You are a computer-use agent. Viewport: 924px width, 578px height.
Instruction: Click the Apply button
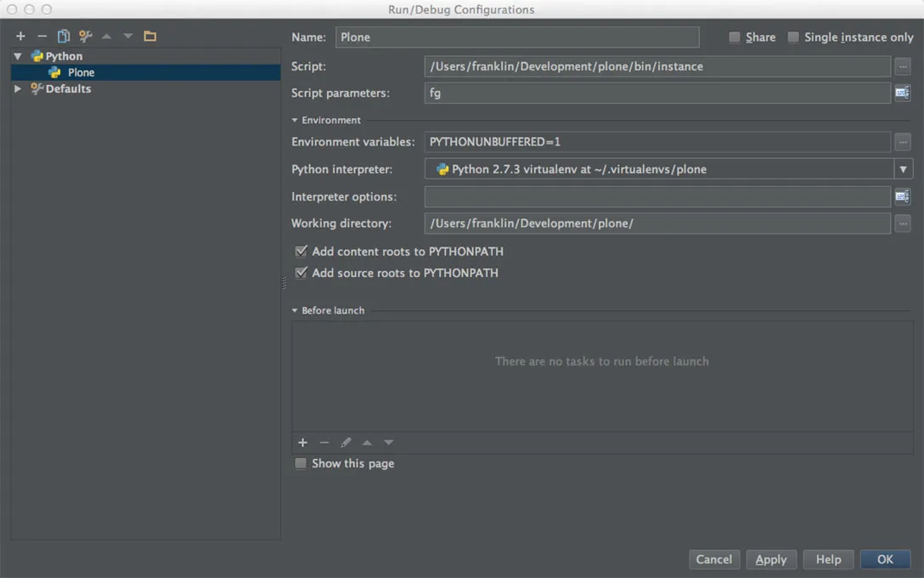pyautogui.click(x=771, y=559)
